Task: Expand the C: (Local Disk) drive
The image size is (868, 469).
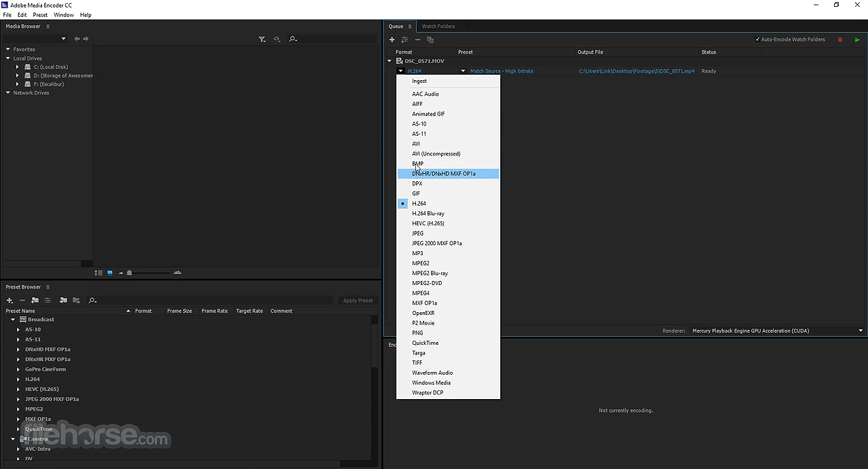Action: pyautogui.click(x=18, y=67)
